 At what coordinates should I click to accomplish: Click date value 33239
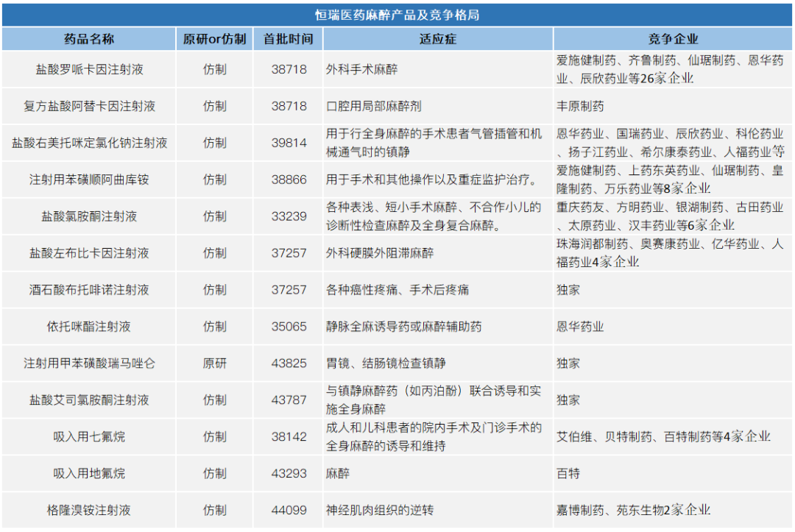tap(289, 216)
